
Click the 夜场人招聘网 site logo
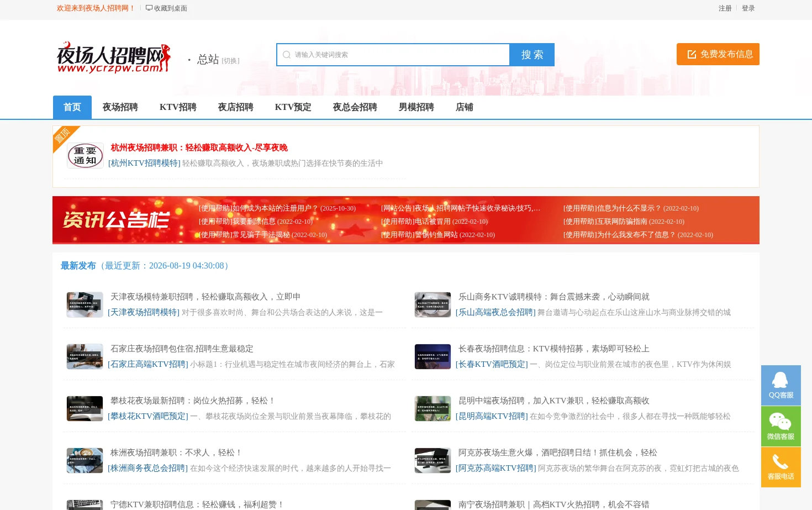coord(113,57)
